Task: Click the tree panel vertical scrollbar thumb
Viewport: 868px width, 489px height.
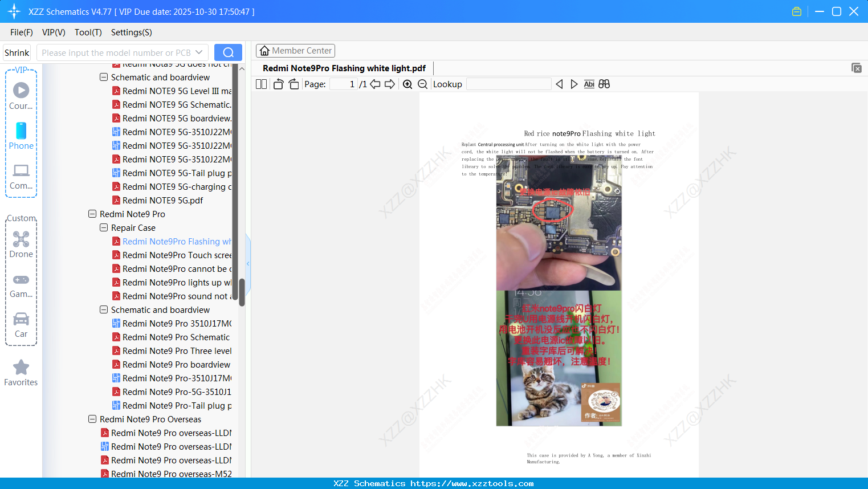Action: tap(242, 292)
